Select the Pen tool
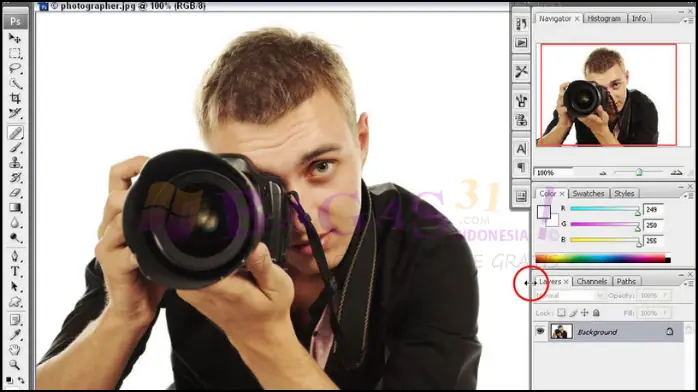Viewport: 698px width, 392px height. point(15,256)
